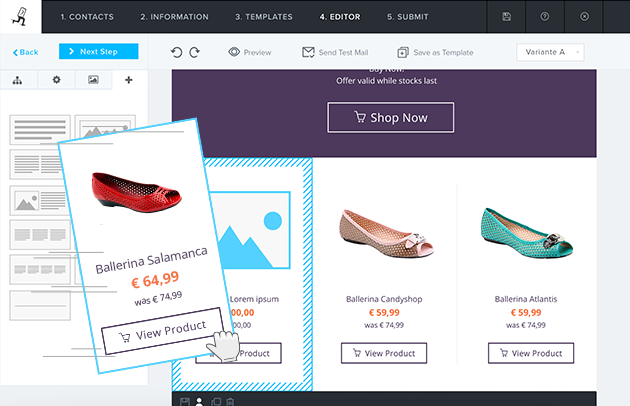The image size is (630, 406).
Task: Click the duplicate block icon in bottom toolbar
Action: click(x=216, y=402)
